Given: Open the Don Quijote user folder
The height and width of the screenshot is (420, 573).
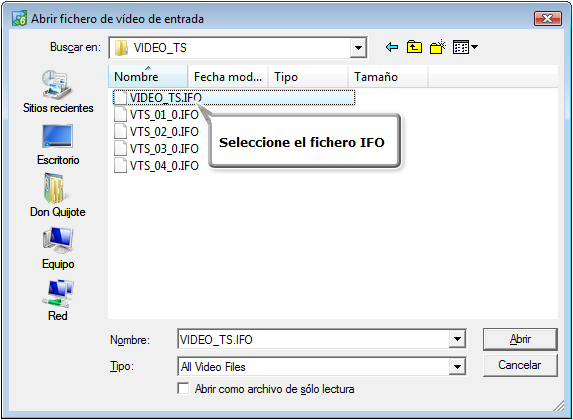Looking at the screenshot, I should coord(58,196).
